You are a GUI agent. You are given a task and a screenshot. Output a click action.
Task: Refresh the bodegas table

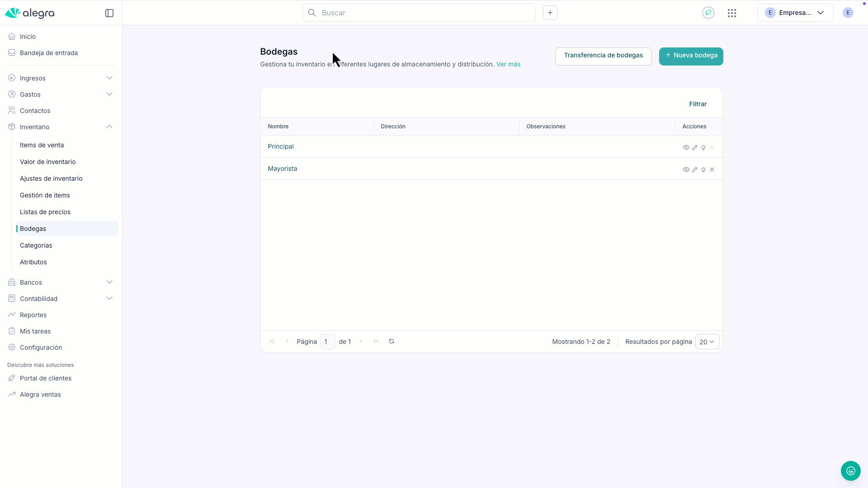[392, 341]
